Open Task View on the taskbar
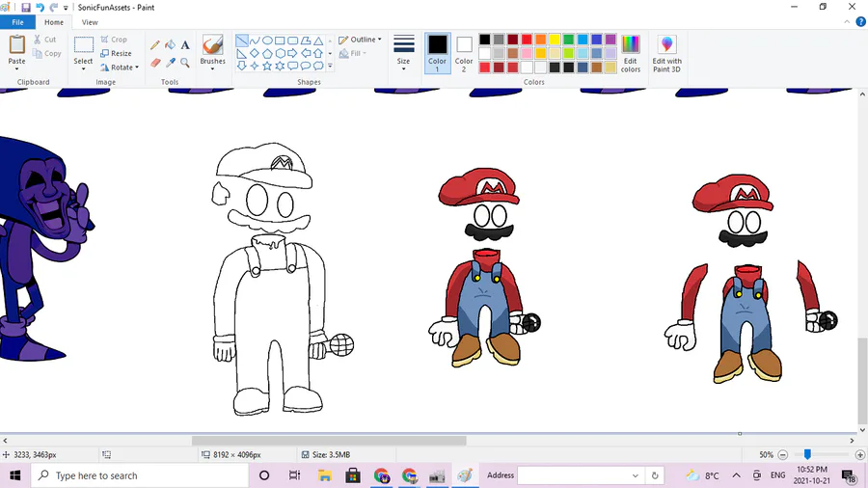The image size is (868, 488). click(x=294, y=475)
